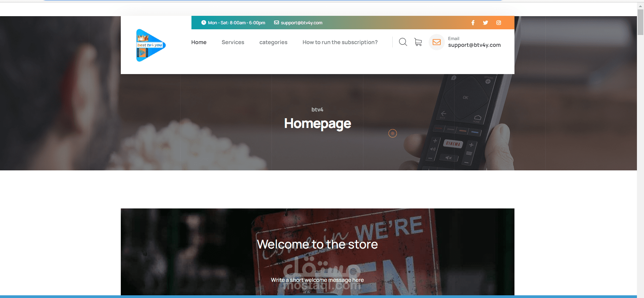Open the Services menu item
The width and height of the screenshot is (644, 298).
point(233,42)
